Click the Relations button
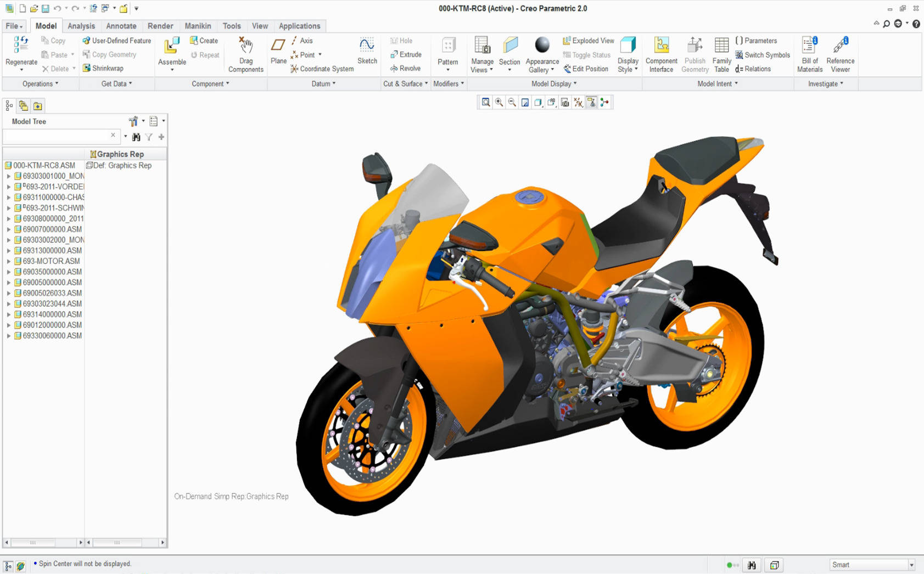Image resolution: width=924 pixels, height=574 pixels. point(753,69)
